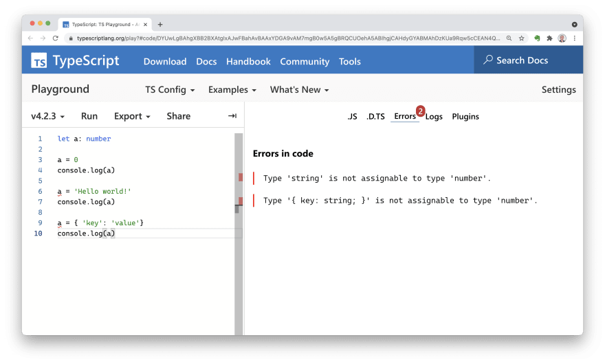Open the v4.2.3 version dropdown
The width and height of the screenshot is (605, 364).
point(47,116)
